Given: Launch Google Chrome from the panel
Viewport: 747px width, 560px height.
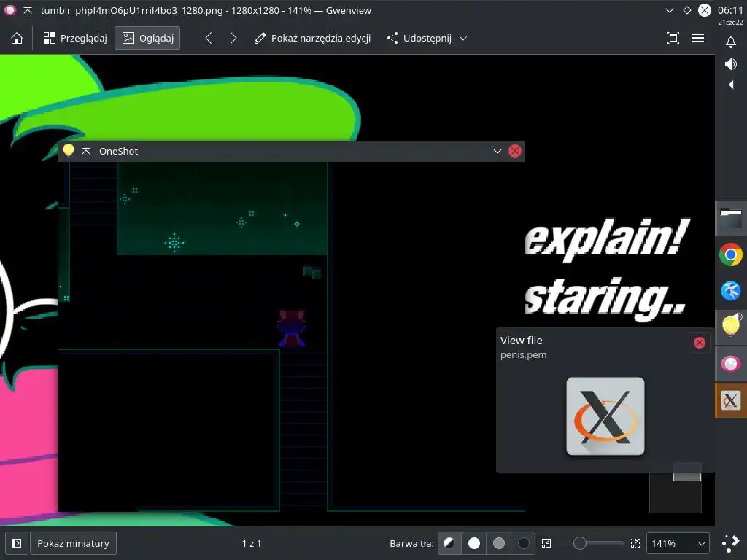Looking at the screenshot, I should pyautogui.click(x=731, y=254).
